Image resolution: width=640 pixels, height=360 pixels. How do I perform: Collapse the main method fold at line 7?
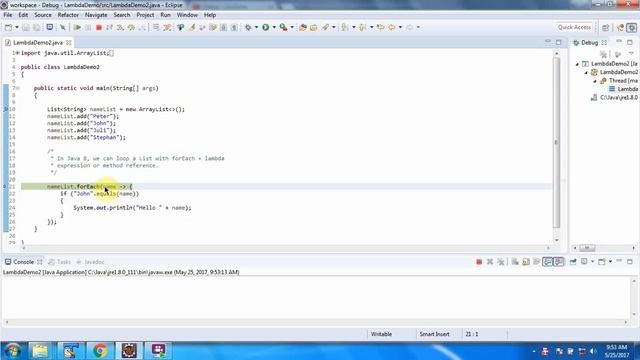coord(18,88)
